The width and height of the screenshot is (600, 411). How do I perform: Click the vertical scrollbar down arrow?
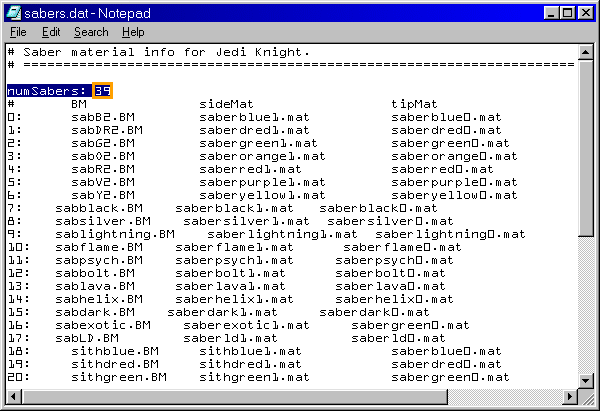585,380
